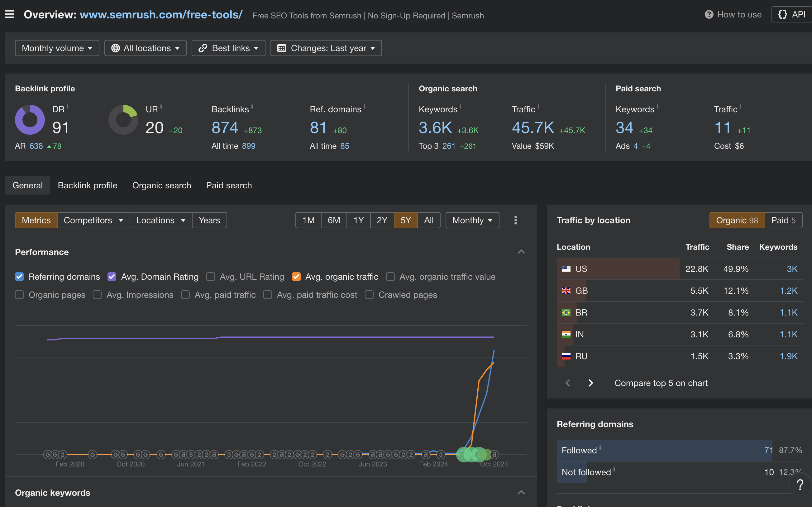This screenshot has width=812, height=507.
Task: Click the Organic Keywords info icon
Action: tap(461, 106)
